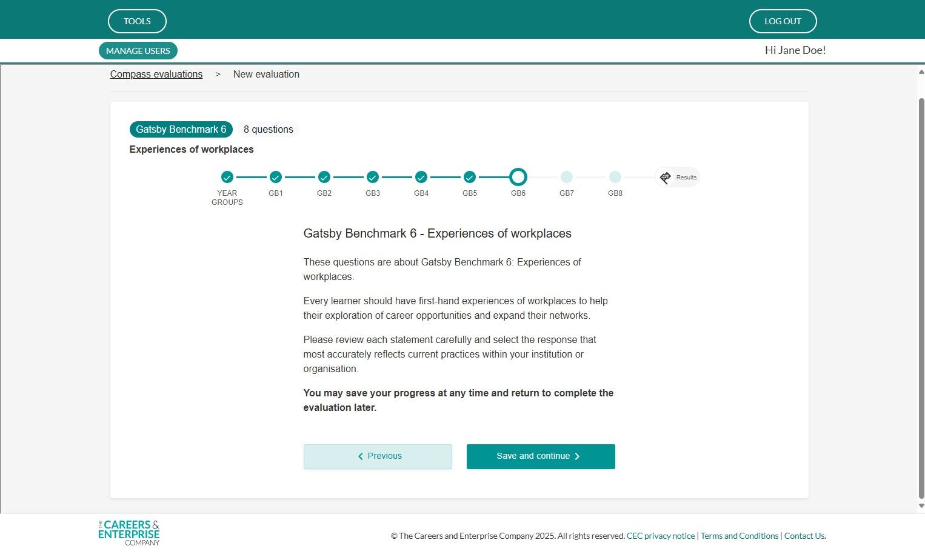Click the GB7 step dot
This screenshot has height=560, width=925.
(567, 177)
